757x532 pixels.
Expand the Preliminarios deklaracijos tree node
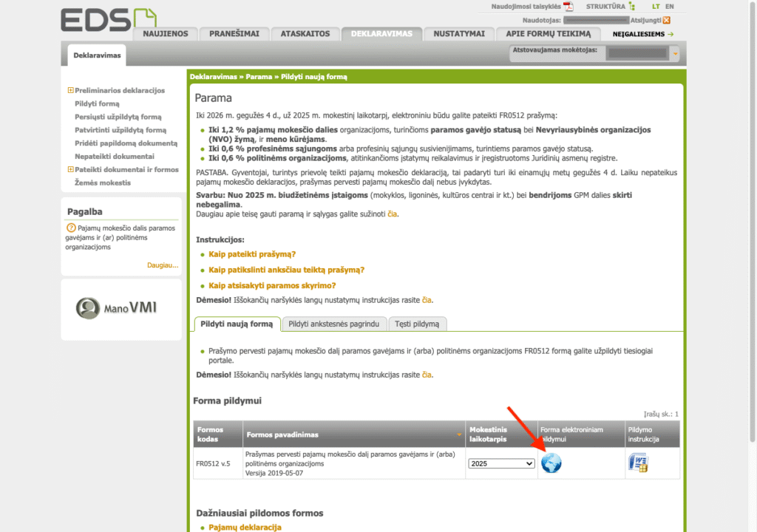pyautogui.click(x=70, y=91)
